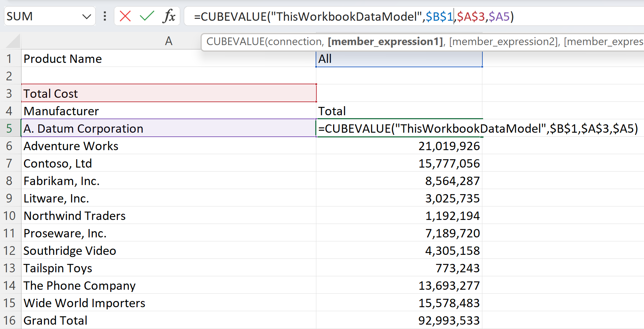Viewport: 644px width, 329px height.
Task: Click member_expression1 in the function tooltip
Action: pos(386,41)
